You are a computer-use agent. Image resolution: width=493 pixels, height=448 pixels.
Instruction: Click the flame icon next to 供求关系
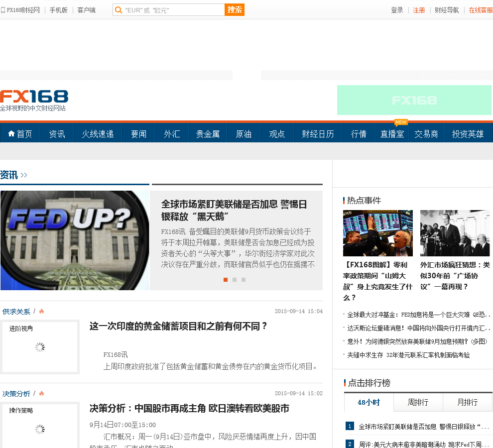41,311
